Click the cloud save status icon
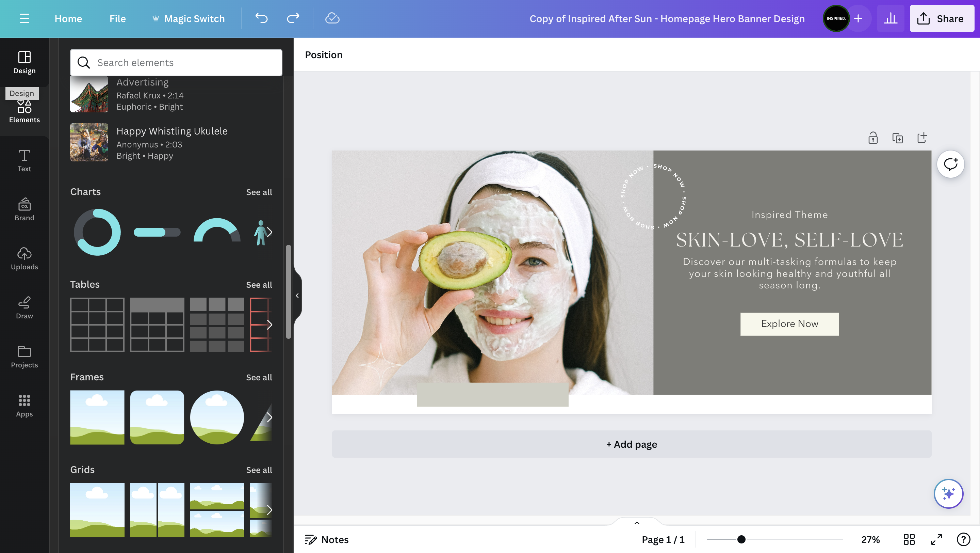 [x=332, y=18]
